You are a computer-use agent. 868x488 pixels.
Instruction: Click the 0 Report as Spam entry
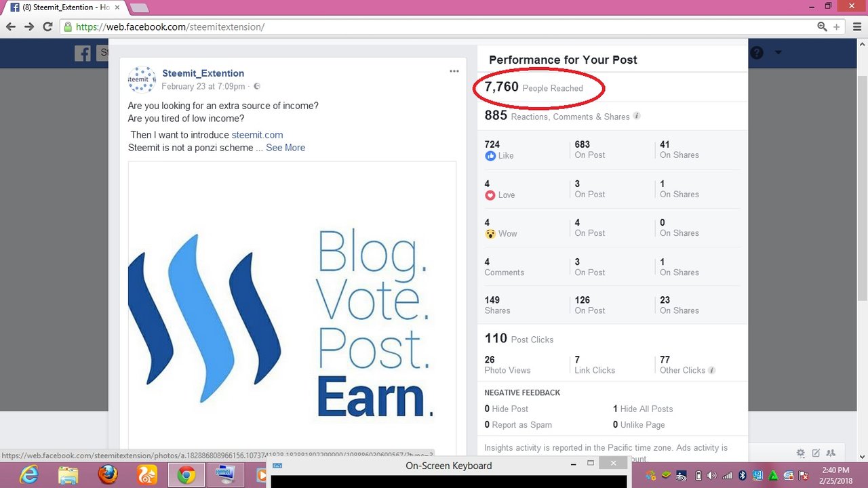(518, 425)
